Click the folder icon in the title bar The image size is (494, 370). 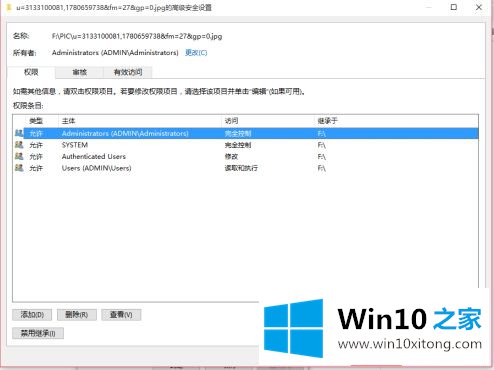coord(9,7)
